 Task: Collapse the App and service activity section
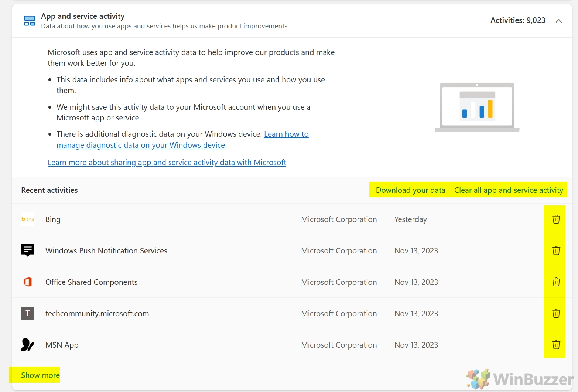[x=559, y=21]
